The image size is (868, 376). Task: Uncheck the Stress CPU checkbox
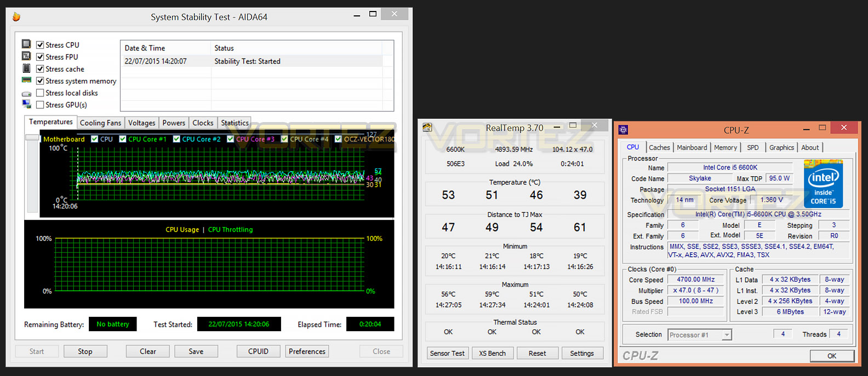click(40, 45)
